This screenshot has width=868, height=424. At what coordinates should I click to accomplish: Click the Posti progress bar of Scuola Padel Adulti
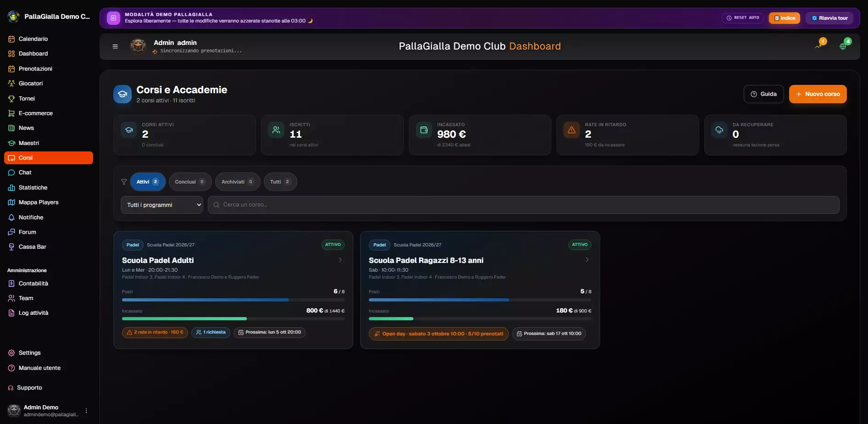(x=233, y=300)
